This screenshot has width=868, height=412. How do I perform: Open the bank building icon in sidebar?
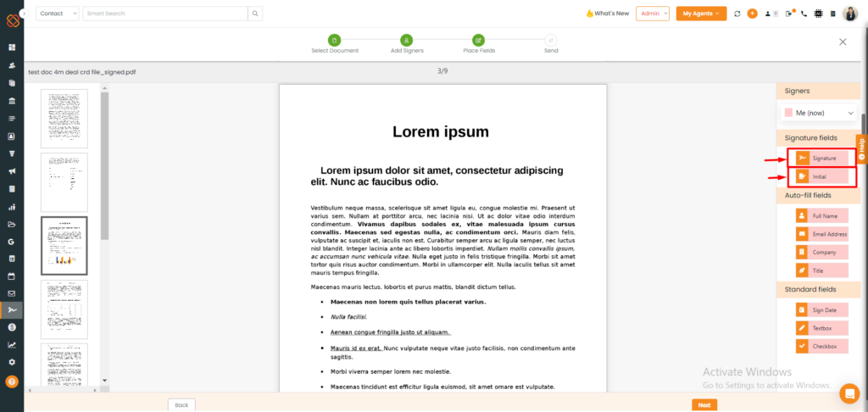(x=12, y=101)
